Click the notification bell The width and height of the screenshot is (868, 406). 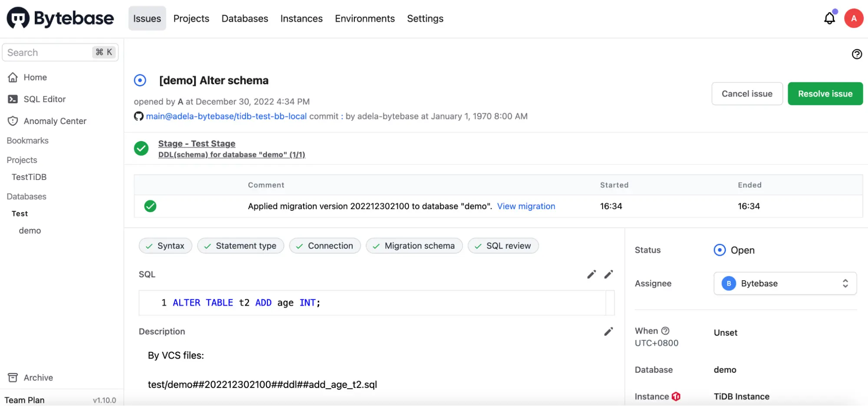829,18
